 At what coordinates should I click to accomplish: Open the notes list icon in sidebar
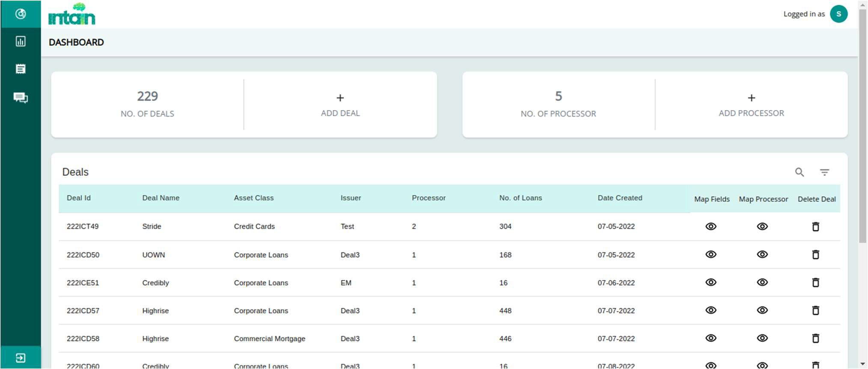pos(21,69)
